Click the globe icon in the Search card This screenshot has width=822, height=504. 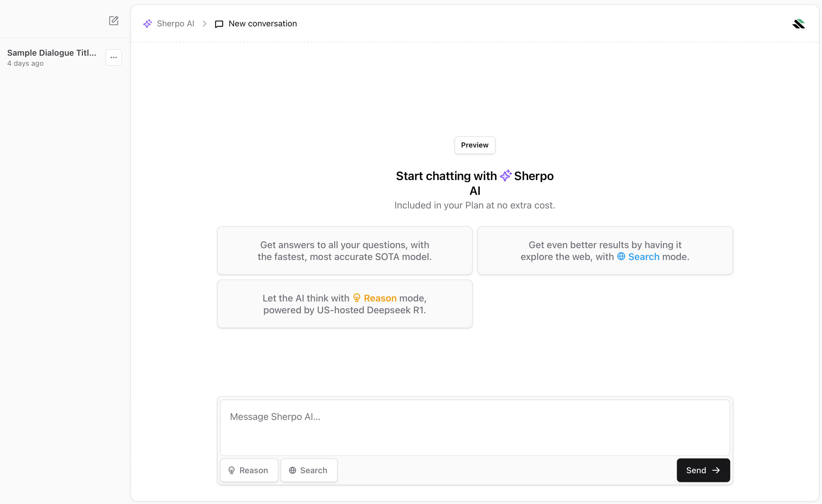click(621, 256)
